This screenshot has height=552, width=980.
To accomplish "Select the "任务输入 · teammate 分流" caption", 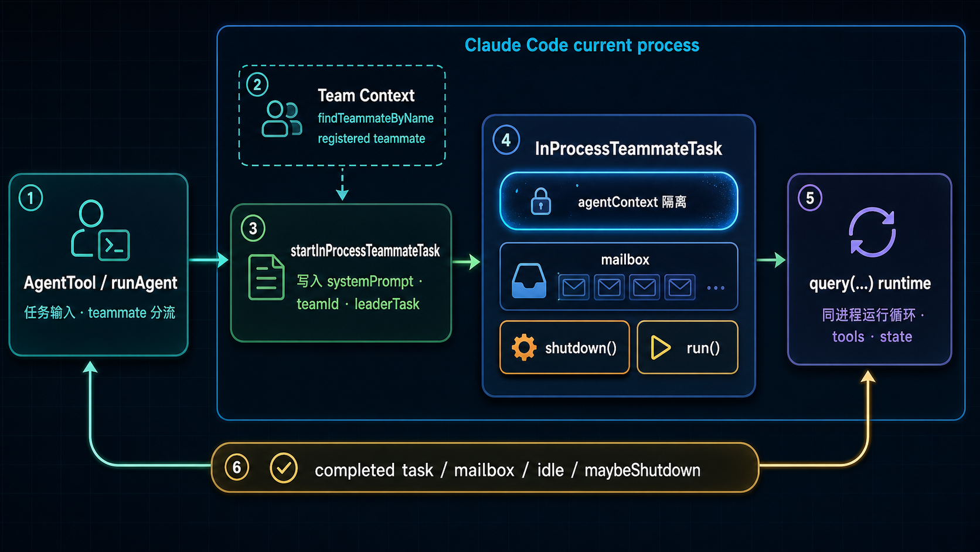I will [x=100, y=313].
